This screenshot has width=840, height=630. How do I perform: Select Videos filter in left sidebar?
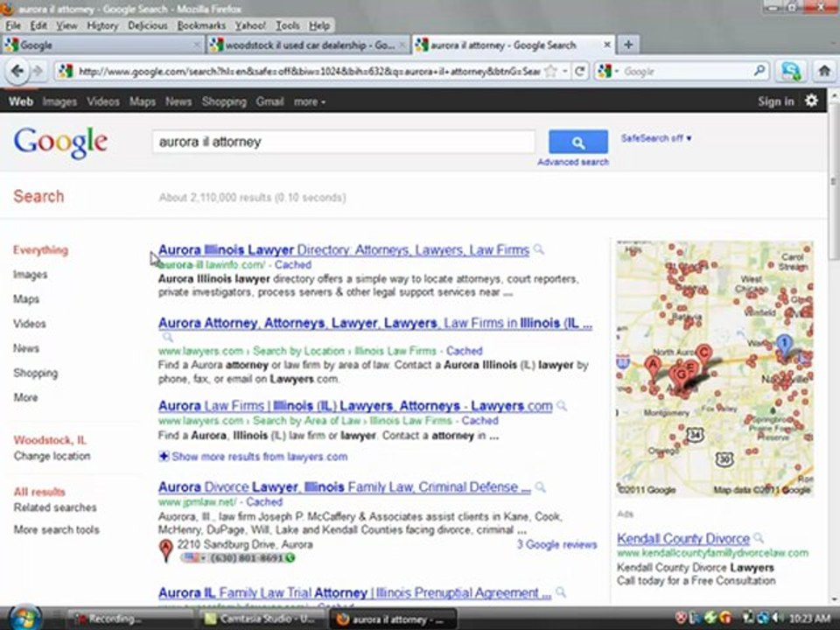tap(30, 324)
